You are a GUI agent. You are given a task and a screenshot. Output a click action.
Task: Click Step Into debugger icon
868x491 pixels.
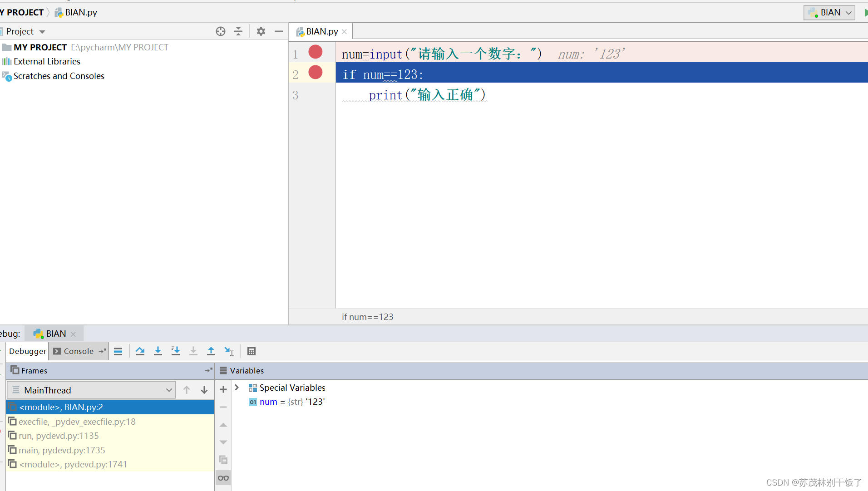pos(158,351)
